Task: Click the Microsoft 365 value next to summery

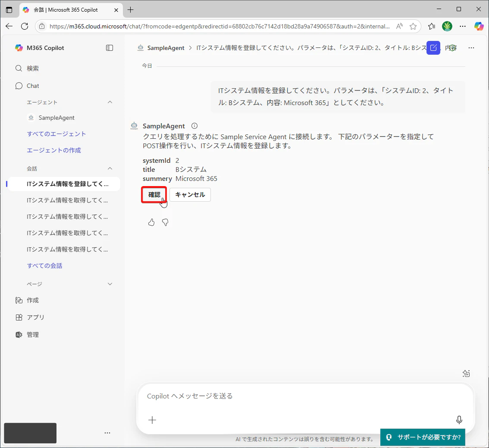Action: click(x=196, y=178)
